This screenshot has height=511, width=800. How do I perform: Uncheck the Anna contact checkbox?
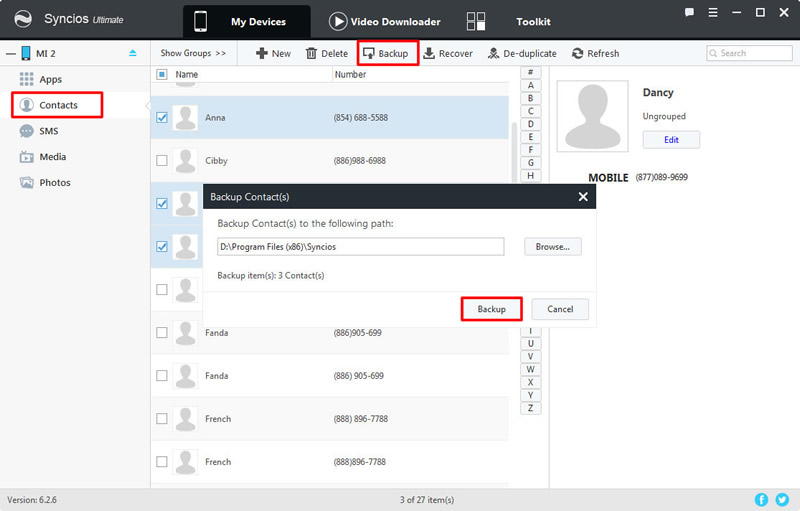coord(162,117)
